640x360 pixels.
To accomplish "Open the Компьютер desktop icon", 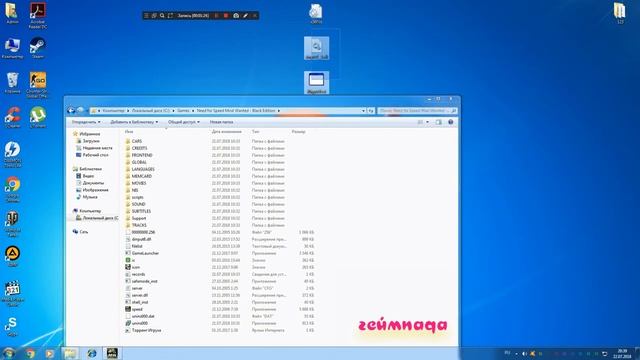I will coord(13,48).
